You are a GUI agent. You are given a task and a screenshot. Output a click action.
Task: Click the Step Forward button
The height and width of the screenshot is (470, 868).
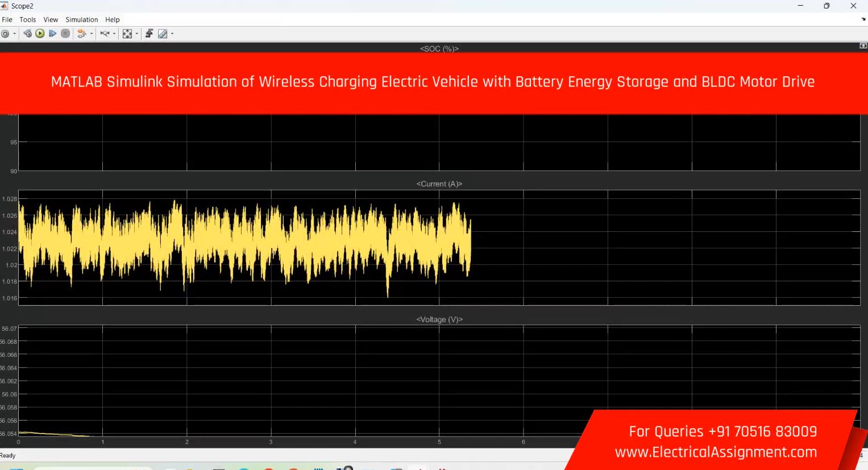52,34
